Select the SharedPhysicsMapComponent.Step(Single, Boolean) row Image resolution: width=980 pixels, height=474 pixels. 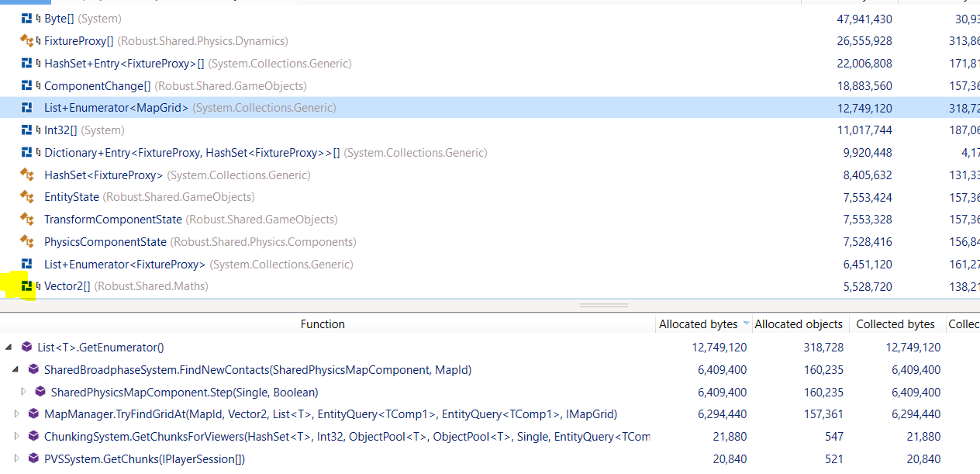[490, 393]
